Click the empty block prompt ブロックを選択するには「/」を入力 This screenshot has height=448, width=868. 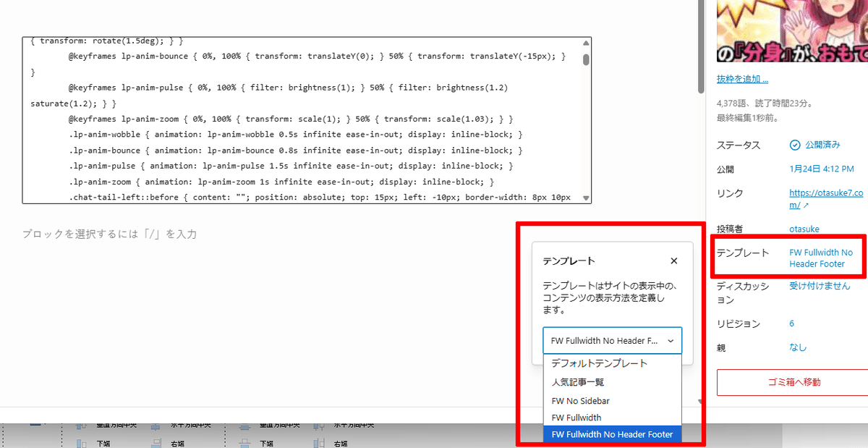[109, 234]
